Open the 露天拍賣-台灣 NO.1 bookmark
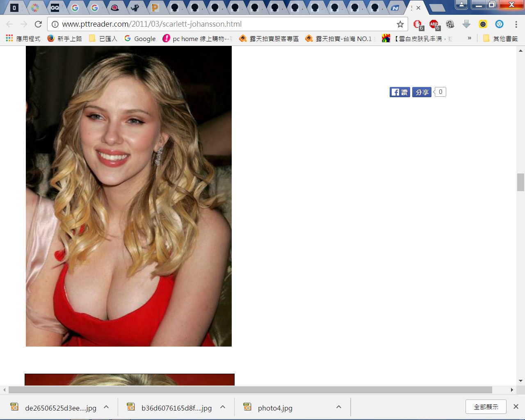Viewport: 525px width, 420px height. [x=340, y=39]
